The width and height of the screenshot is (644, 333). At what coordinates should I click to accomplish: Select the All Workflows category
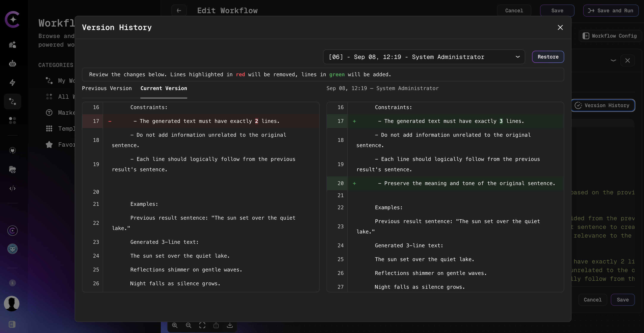click(x=60, y=97)
